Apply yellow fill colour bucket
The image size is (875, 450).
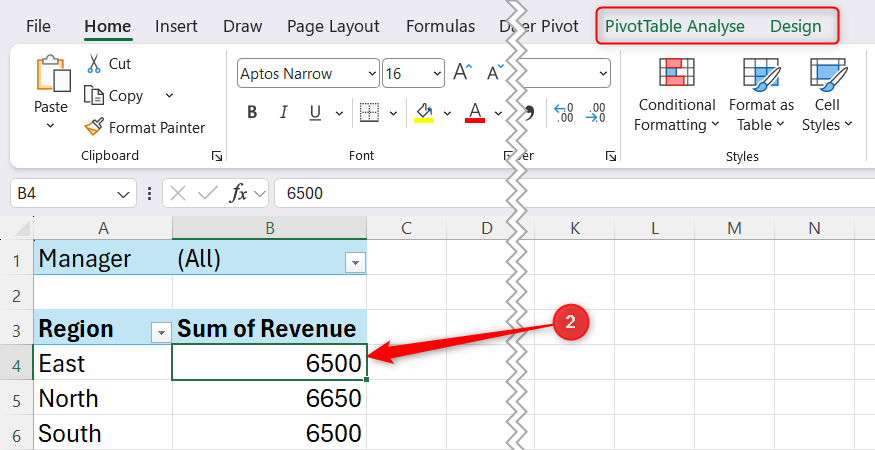click(424, 112)
